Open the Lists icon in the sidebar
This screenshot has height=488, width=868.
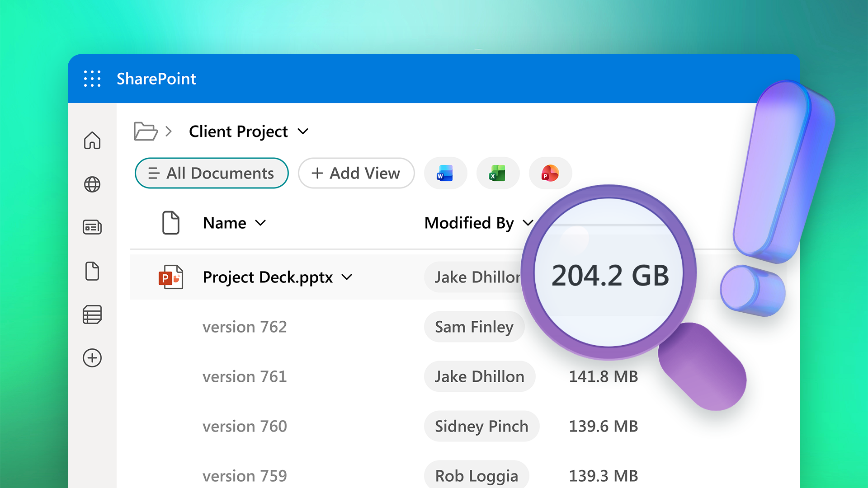(92, 314)
